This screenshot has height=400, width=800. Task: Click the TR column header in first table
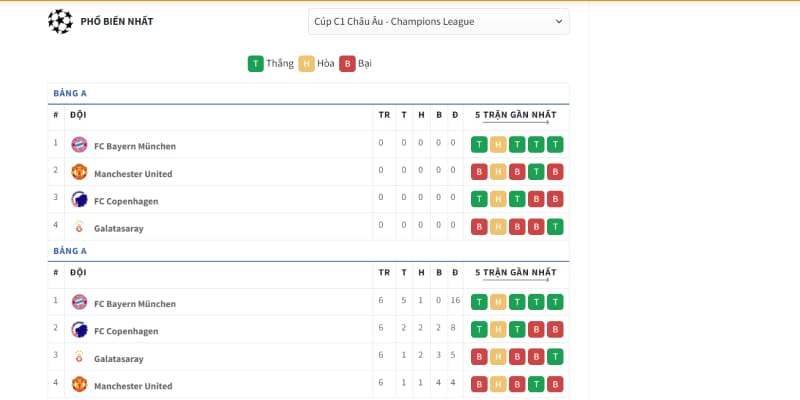pos(384,114)
